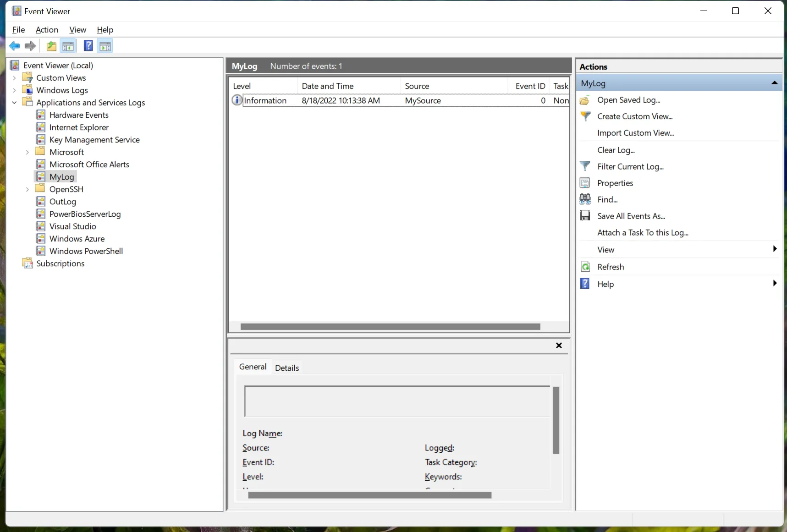Image resolution: width=787 pixels, height=532 pixels.
Task: Open the View submenu arrow in Actions
Action: [x=775, y=249]
